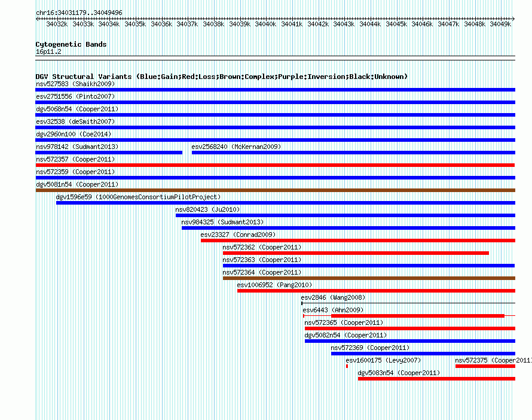This screenshot has width=532, height=420.
Task: Click the 34036k ruler position
Action: [x=161, y=24]
